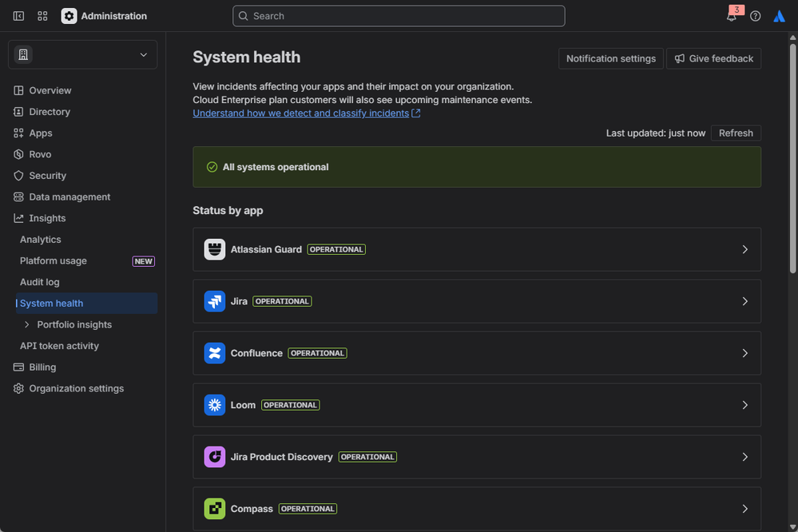Open the Atlassian profile avatar icon
Image resolution: width=798 pixels, height=532 pixels.
pos(779,16)
